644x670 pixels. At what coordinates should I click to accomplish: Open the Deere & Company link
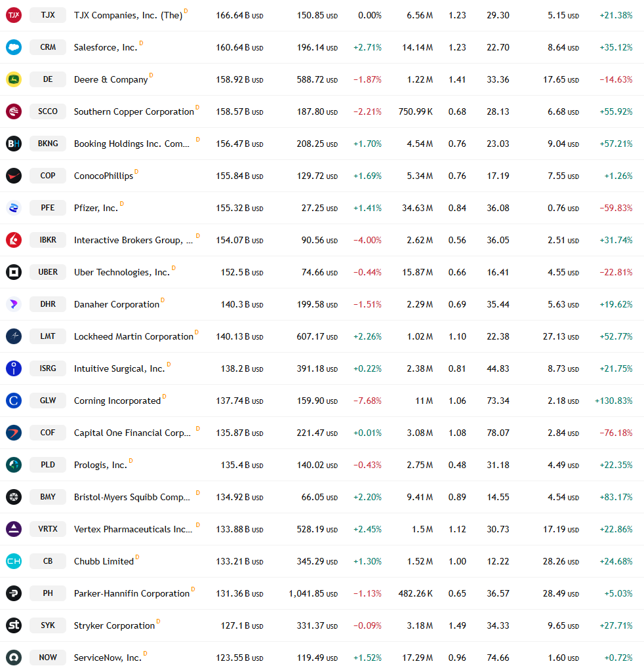(x=111, y=79)
